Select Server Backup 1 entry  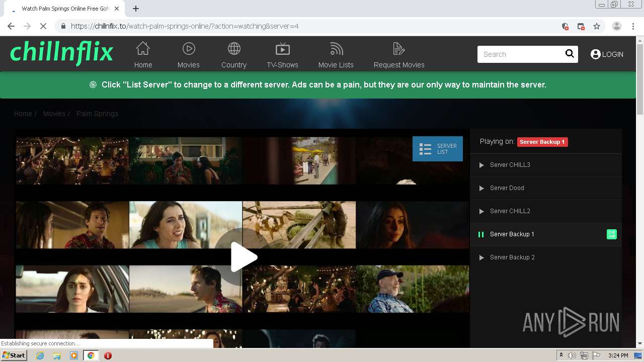point(546,234)
